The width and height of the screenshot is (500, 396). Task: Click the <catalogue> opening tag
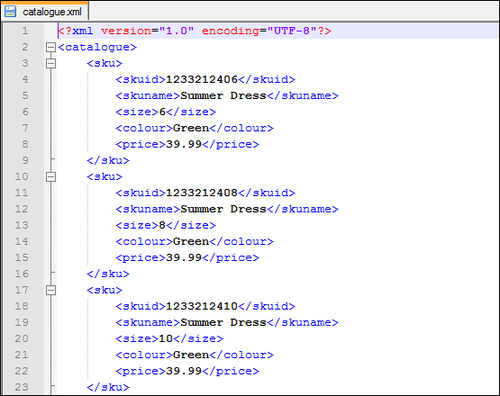coord(97,47)
